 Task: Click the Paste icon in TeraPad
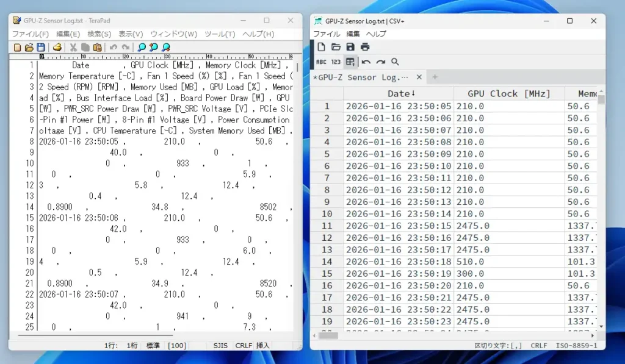point(98,47)
